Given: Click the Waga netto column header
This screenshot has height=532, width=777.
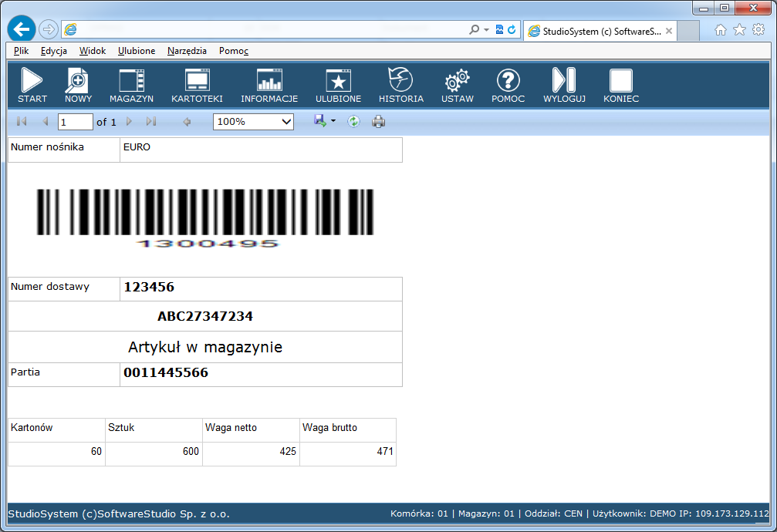Looking at the screenshot, I should pyautogui.click(x=231, y=427).
